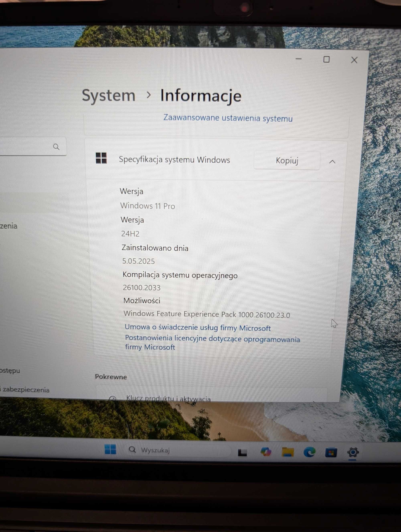Select the '24H2' version value
This screenshot has width=401, height=532.
pyautogui.click(x=130, y=234)
